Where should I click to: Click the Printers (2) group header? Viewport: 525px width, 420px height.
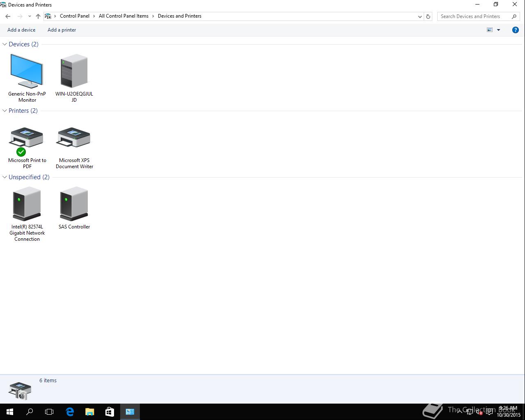pos(23,111)
